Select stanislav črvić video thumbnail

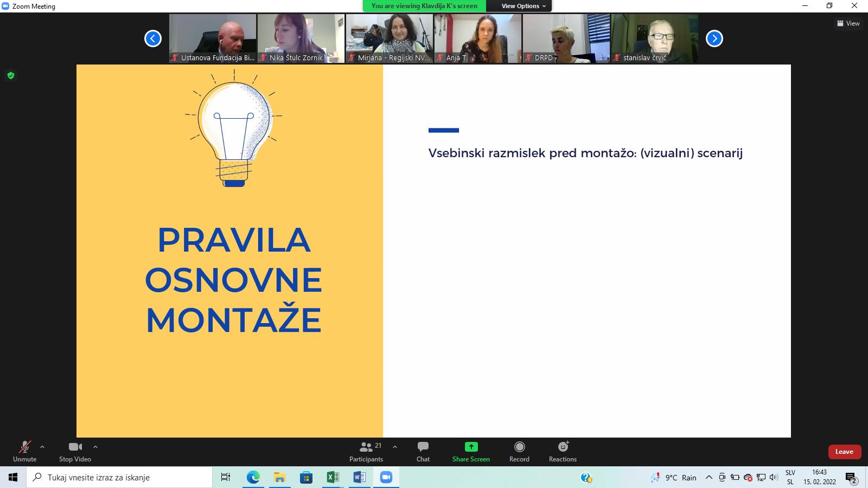click(654, 38)
